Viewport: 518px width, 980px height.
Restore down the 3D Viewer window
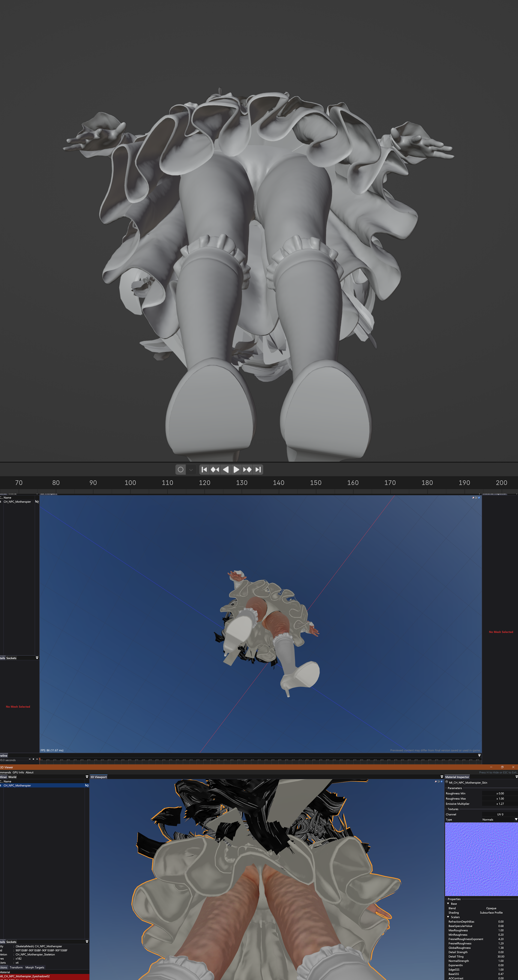502,767
